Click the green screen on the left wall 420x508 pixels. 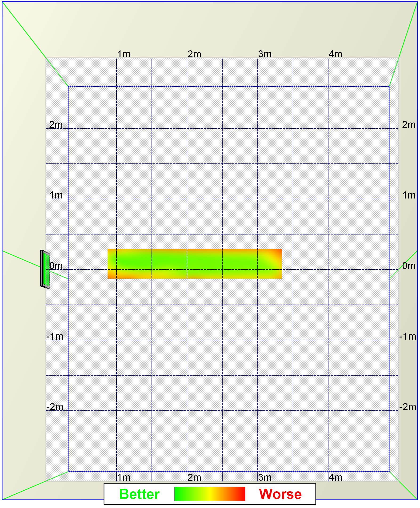point(46,269)
